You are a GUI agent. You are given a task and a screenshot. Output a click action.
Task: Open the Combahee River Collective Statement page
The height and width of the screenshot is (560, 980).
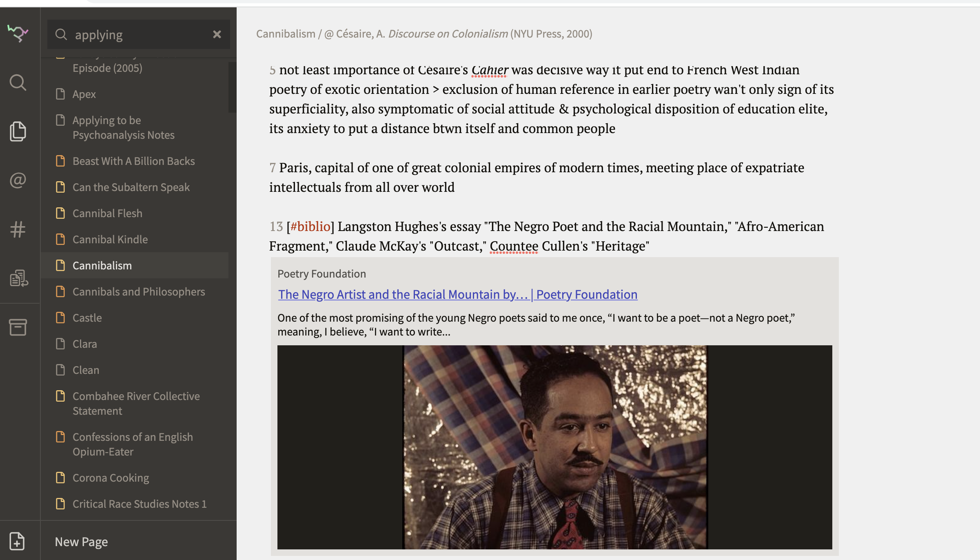pos(136,403)
